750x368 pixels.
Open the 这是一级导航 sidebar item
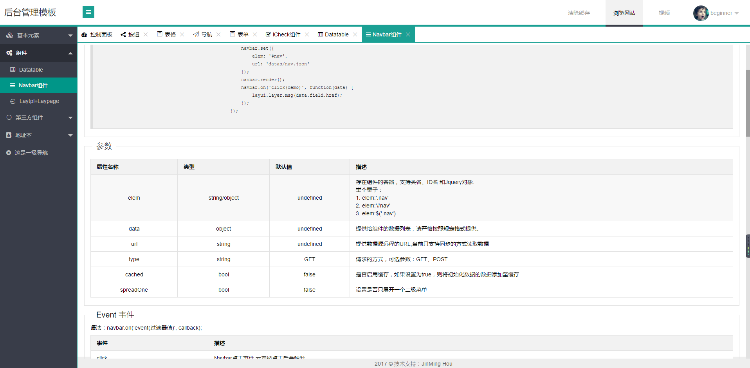pos(38,153)
